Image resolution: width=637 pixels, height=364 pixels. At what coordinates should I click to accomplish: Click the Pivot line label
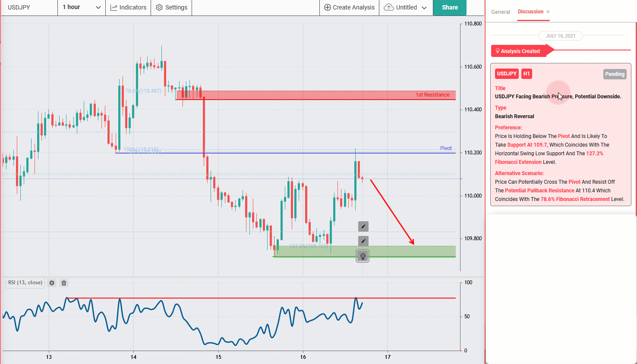446,148
